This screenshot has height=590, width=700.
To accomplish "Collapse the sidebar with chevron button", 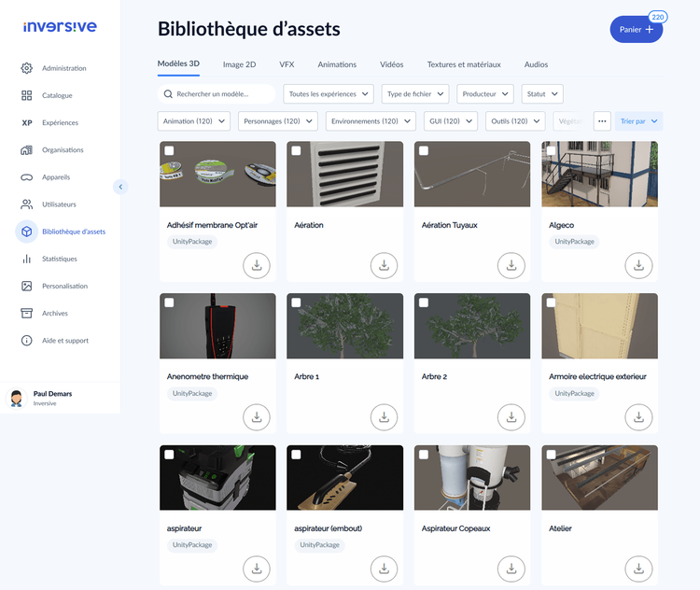I will pos(120,187).
